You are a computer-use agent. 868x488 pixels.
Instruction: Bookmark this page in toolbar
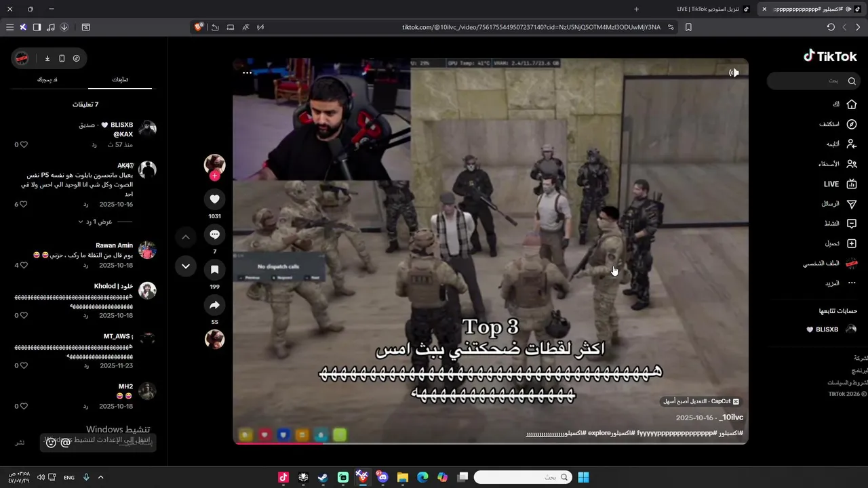688,27
